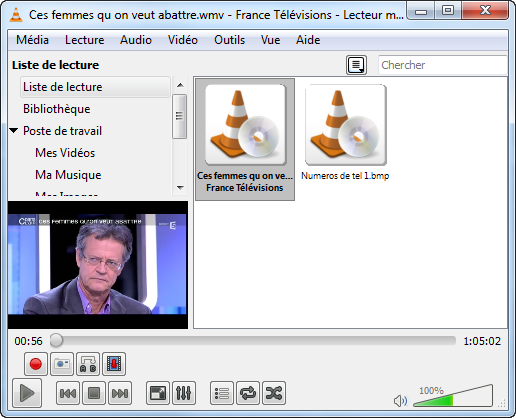Adjust the volume slider at 100%
Viewport: 516px width, 418px height.
(x=453, y=396)
